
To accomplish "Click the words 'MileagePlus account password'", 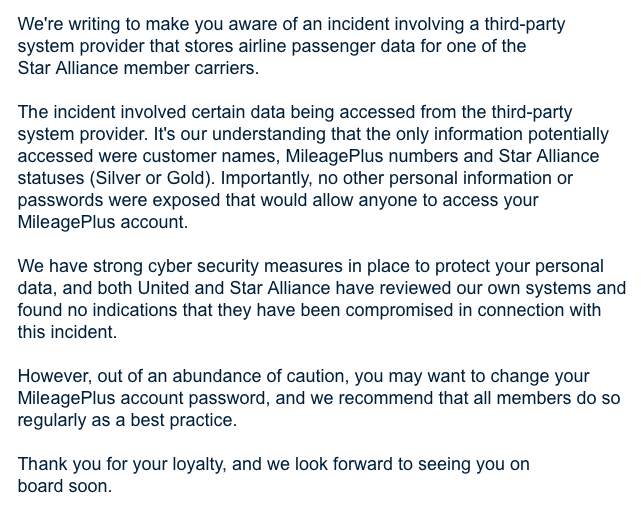I will click(x=143, y=398).
